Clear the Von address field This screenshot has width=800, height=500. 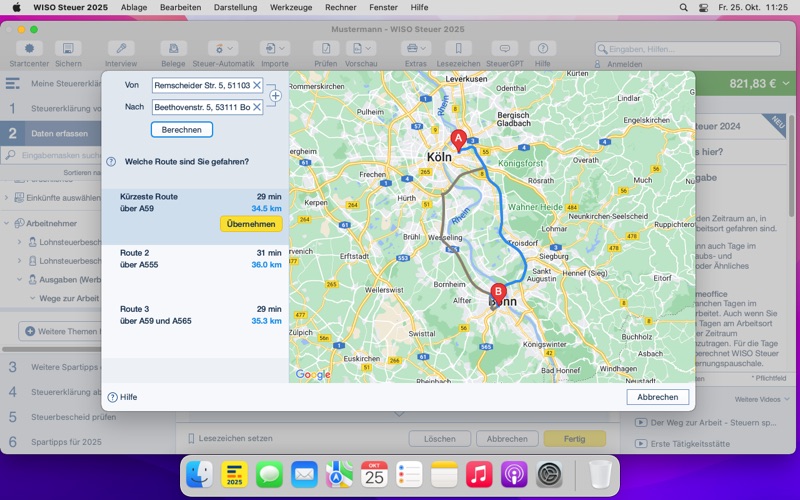pos(257,85)
